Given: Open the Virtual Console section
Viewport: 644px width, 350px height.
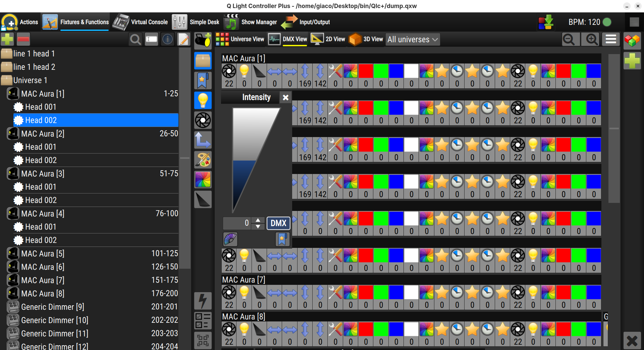Looking at the screenshot, I should pyautogui.click(x=140, y=22).
